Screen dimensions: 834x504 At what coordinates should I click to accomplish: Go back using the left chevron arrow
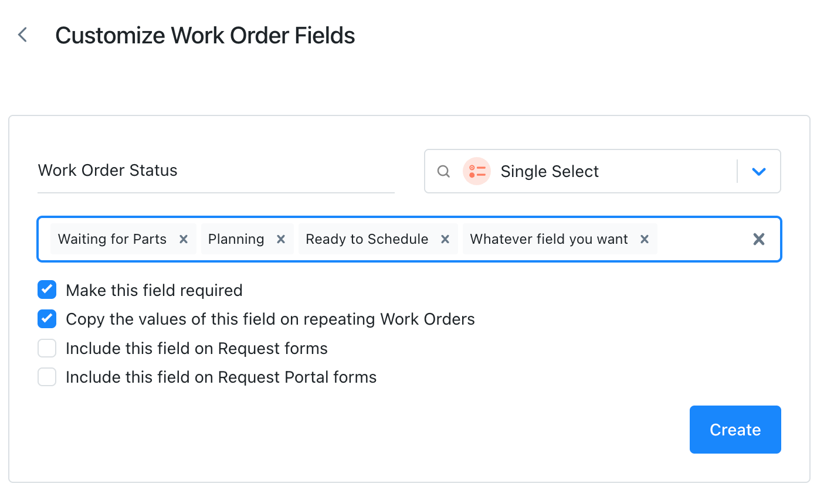point(23,35)
